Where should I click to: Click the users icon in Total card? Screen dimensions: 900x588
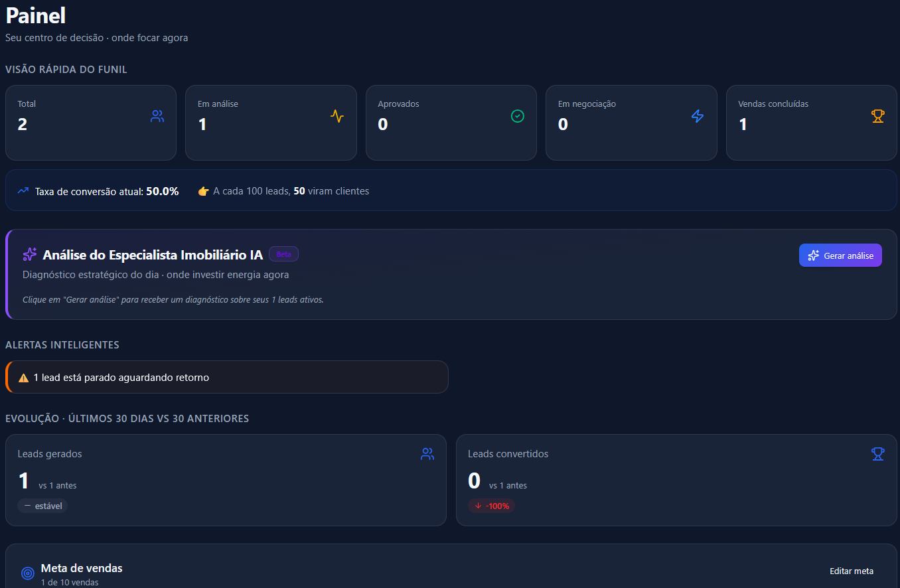coord(157,116)
